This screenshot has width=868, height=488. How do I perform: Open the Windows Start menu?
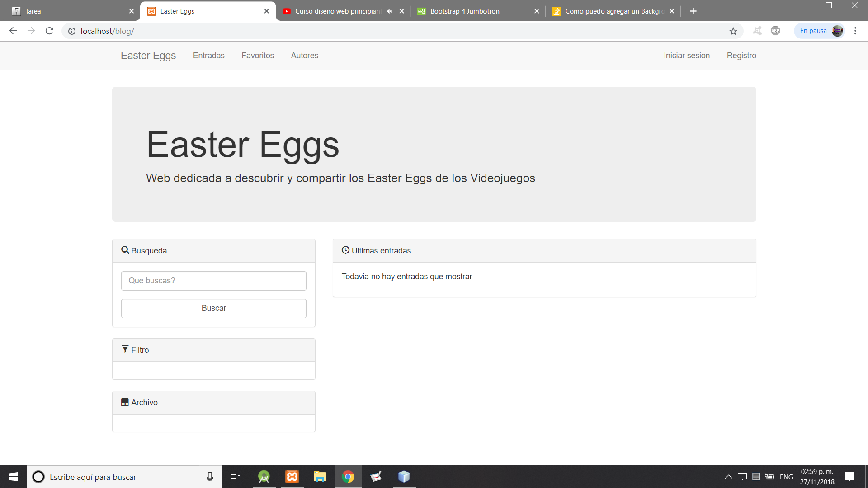click(14, 477)
